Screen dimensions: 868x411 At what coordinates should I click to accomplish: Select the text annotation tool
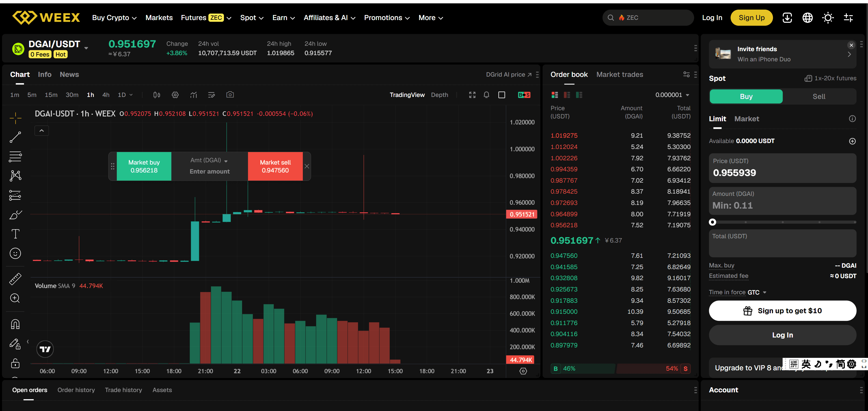coord(15,234)
